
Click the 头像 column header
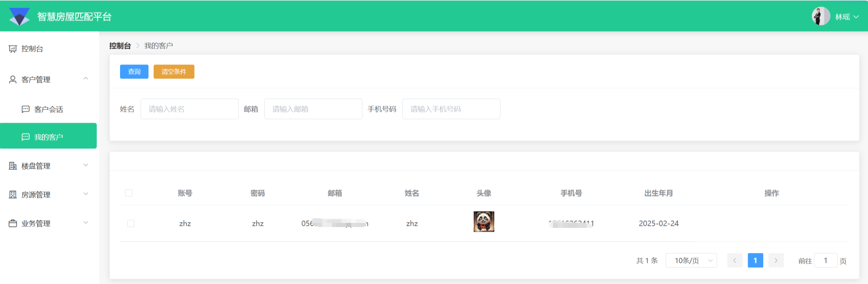(x=484, y=193)
